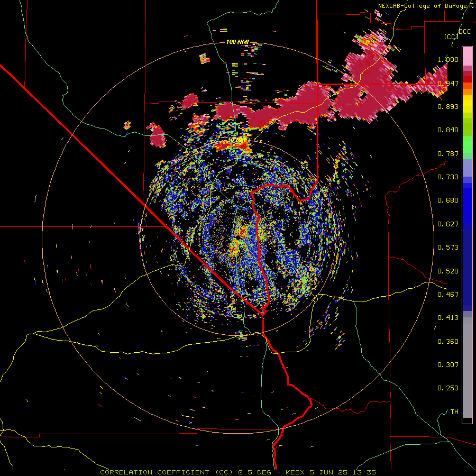Click the NEXLAB-College of DuPage label
The height and width of the screenshot is (476, 476).
point(424,6)
